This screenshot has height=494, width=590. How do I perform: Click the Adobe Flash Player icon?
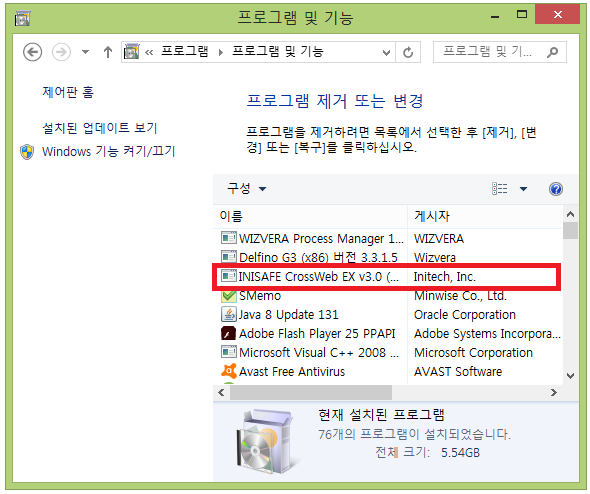click(x=228, y=333)
